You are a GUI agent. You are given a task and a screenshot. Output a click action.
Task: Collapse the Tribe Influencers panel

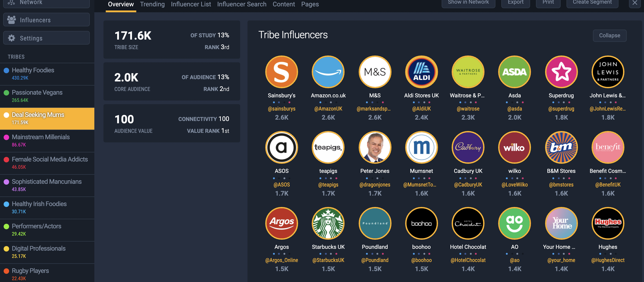coord(610,35)
